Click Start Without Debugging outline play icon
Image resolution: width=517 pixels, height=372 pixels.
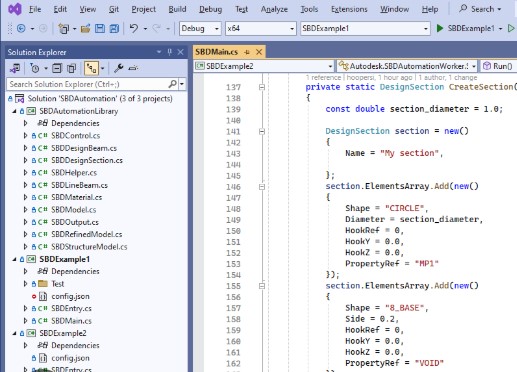coord(511,29)
